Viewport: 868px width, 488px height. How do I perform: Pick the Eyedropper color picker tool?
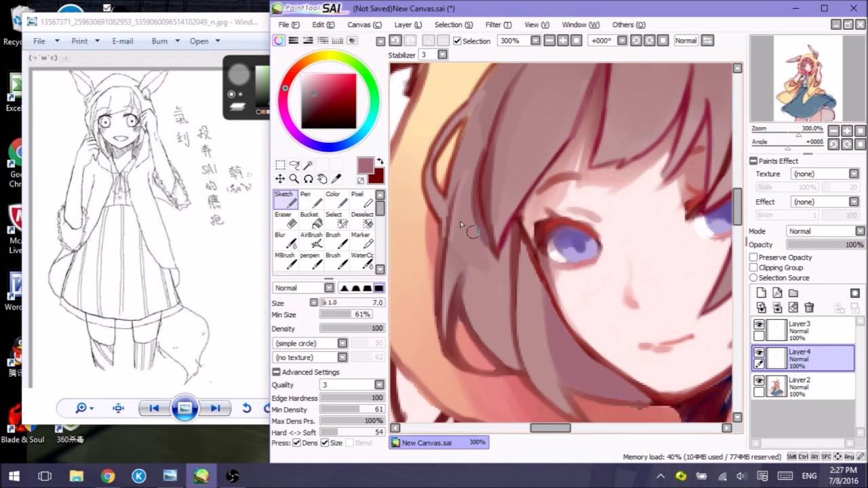[336, 179]
